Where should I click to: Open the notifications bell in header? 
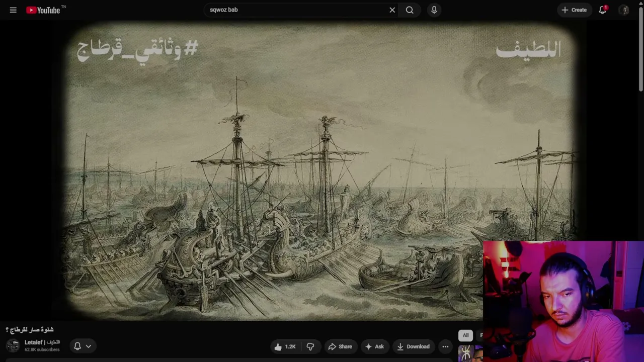click(603, 10)
